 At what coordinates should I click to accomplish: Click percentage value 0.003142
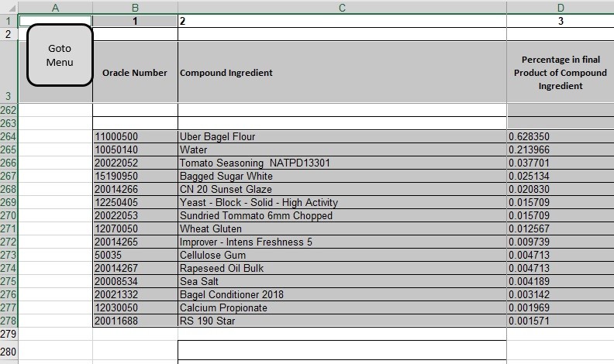click(x=561, y=294)
